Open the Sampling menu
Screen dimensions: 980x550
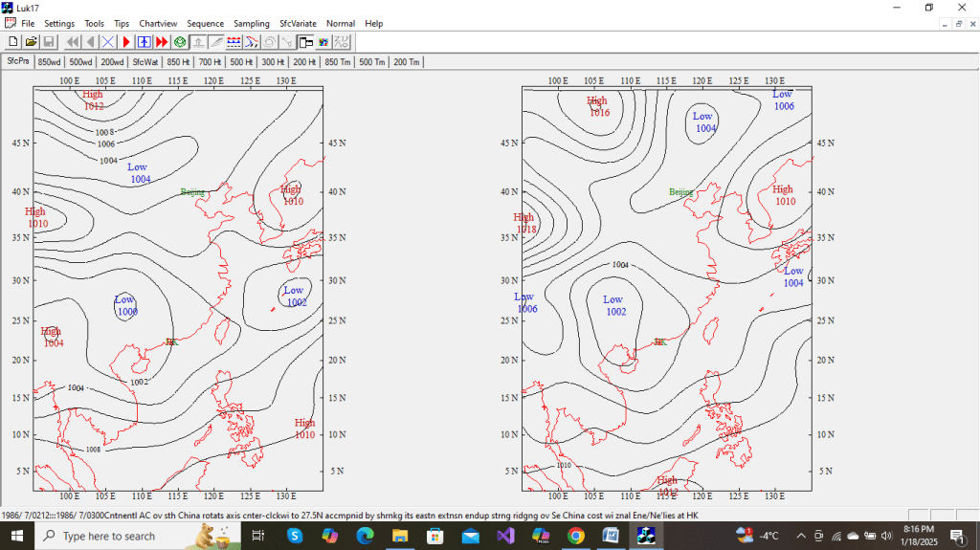point(252,23)
